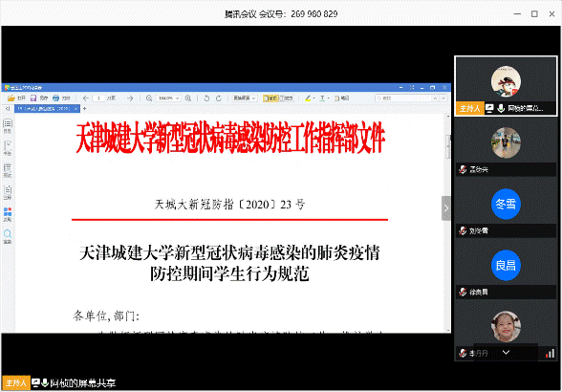Click the network signal strength icon
562x392 pixels.
click(x=551, y=353)
